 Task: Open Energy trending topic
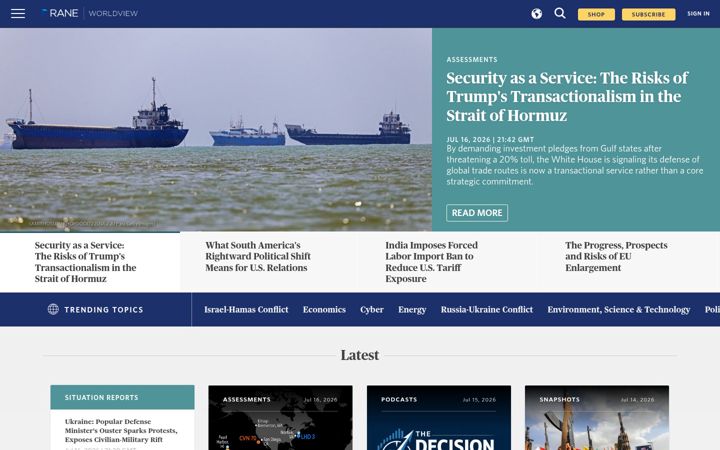[412, 309]
